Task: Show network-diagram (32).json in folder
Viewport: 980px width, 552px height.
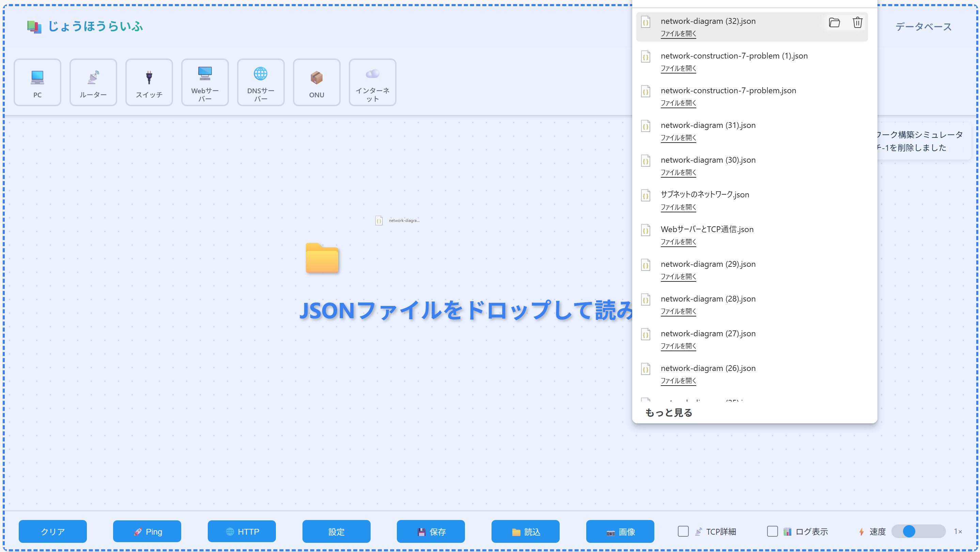Action: 834,22
